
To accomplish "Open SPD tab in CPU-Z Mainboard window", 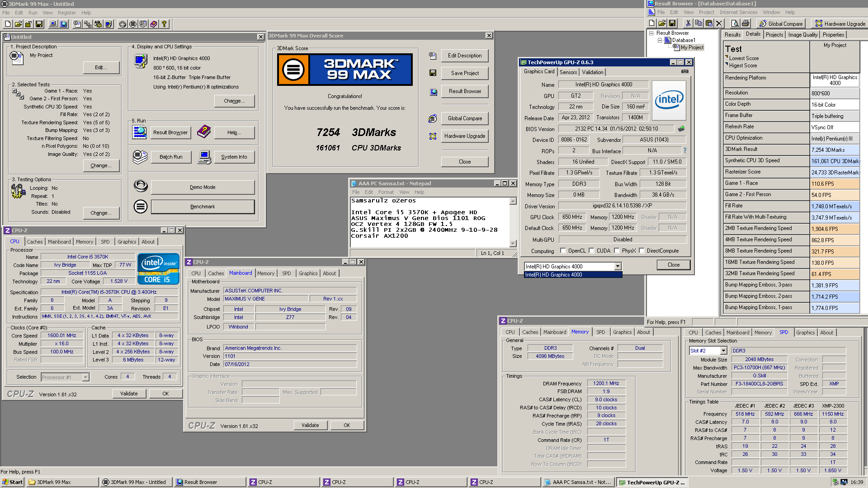I will point(286,273).
